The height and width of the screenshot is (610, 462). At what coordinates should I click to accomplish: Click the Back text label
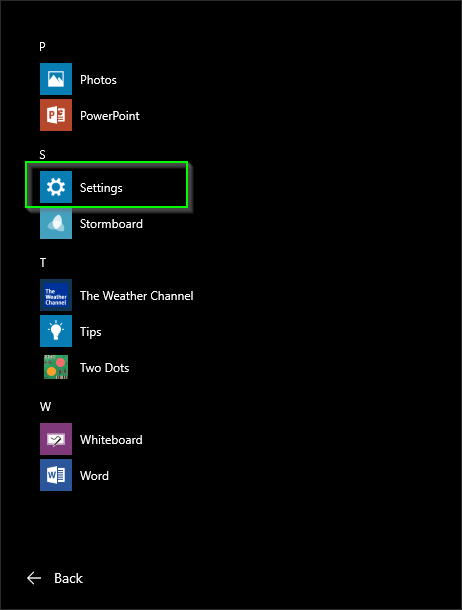tap(68, 578)
